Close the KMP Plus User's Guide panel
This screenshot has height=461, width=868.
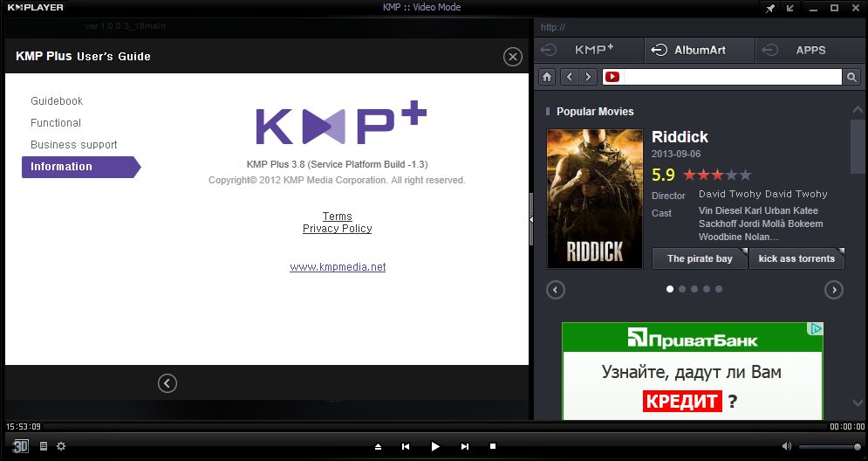(x=513, y=57)
